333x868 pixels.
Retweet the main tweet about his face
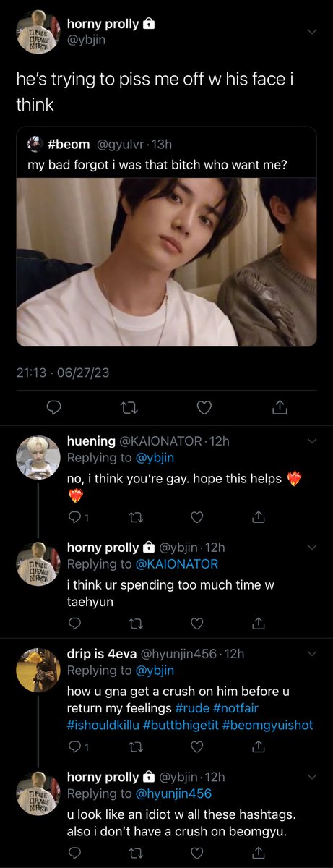pos(128,408)
